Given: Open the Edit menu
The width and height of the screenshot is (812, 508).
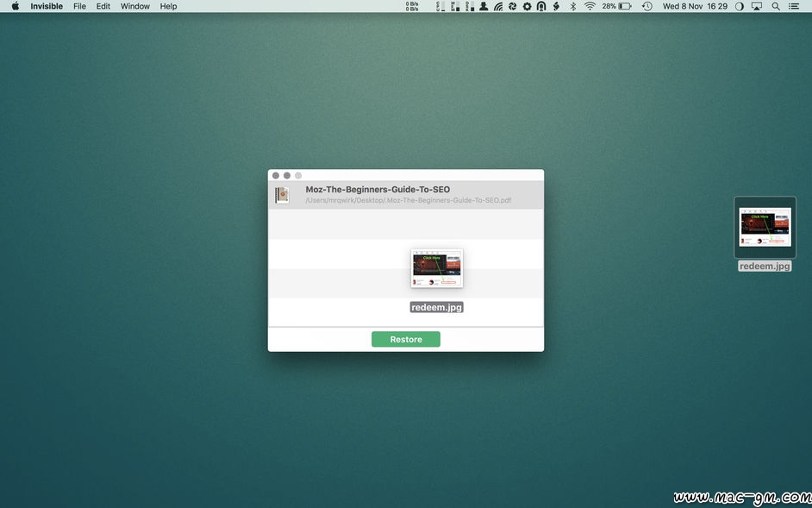Looking at the screenshot, I should click(x=103, y=6).
